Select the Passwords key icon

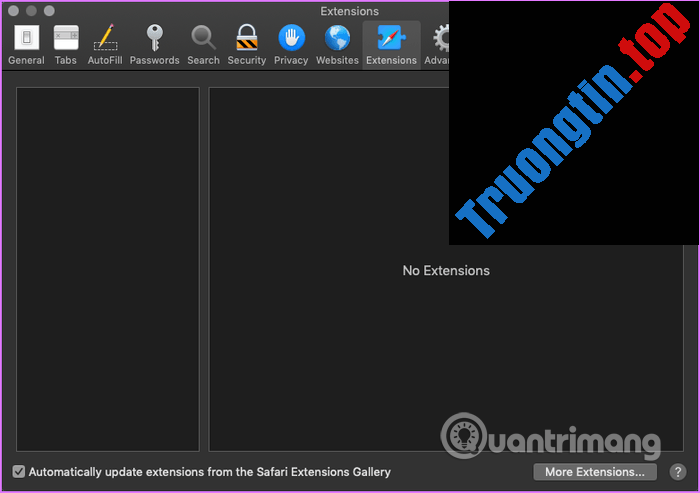pos(154,44)
